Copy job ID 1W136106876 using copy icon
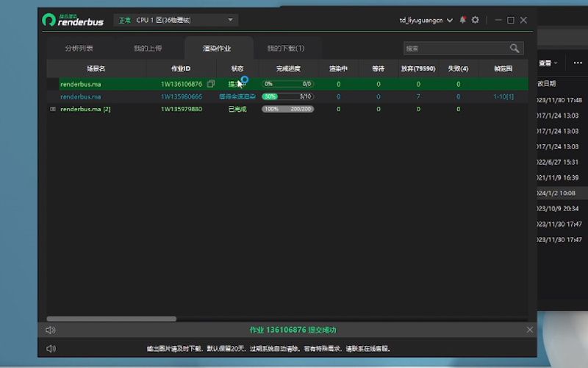Screen dimensions: 588x368 tap(211, 84)
